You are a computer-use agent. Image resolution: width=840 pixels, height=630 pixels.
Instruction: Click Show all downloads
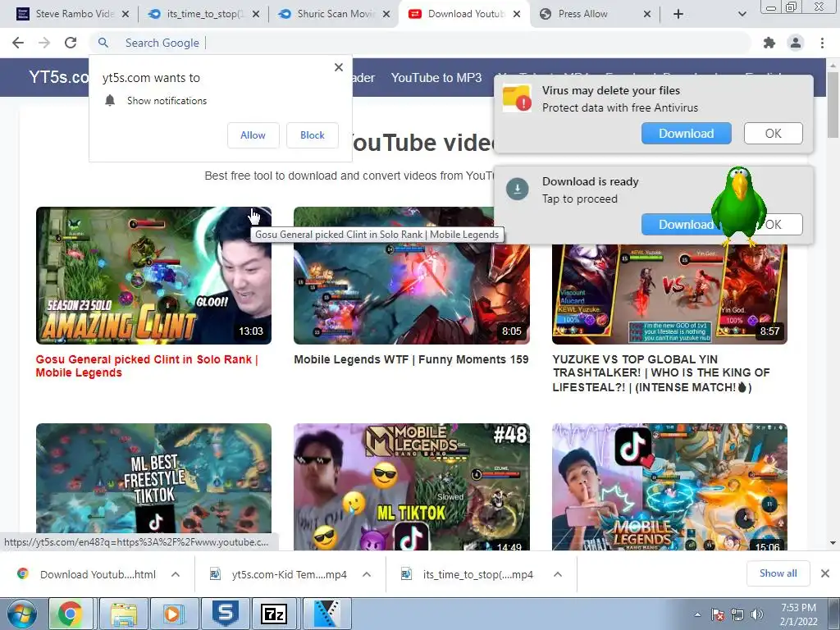[778, 573]
